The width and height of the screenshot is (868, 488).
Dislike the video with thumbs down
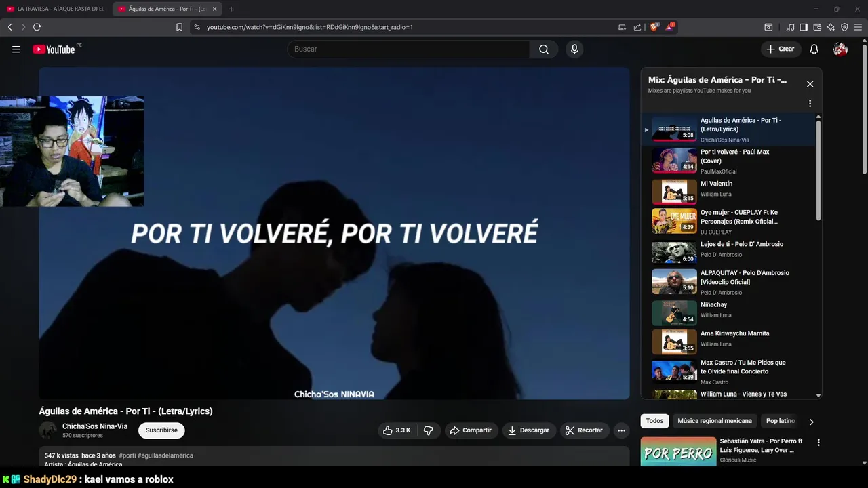click(x=429, y=430)
